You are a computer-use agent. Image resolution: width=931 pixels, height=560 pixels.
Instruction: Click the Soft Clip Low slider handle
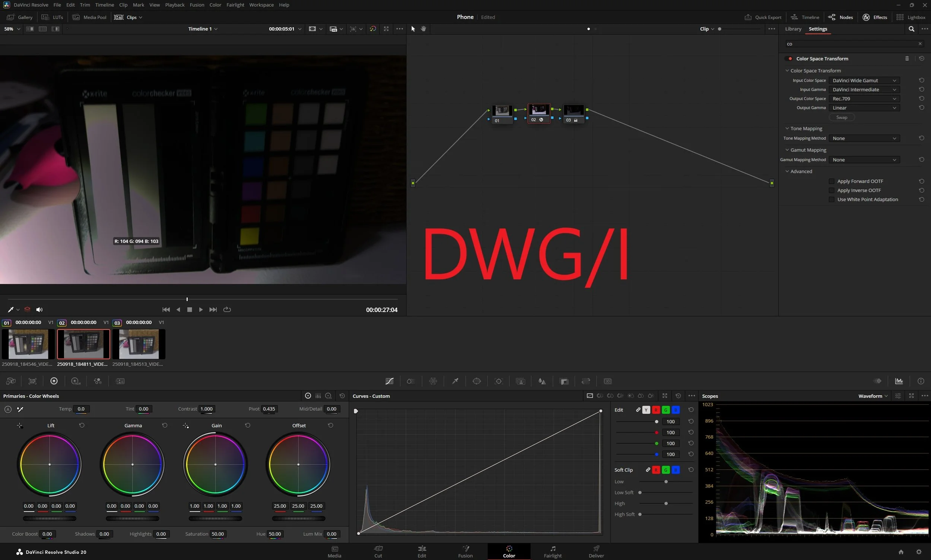click(x=666, y=481)
